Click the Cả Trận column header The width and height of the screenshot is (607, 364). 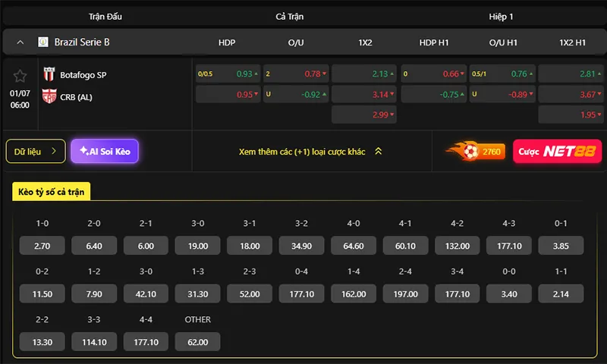coord(290,17)
